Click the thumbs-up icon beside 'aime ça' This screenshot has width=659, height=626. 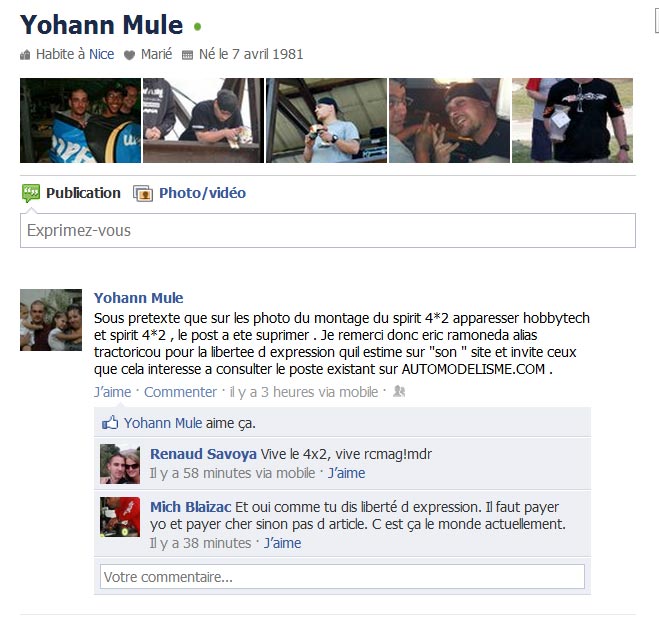110,423
